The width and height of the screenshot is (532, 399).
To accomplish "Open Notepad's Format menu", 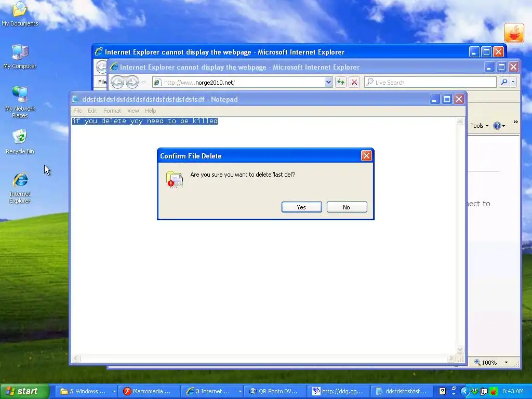I will click(x=112, y=111).
